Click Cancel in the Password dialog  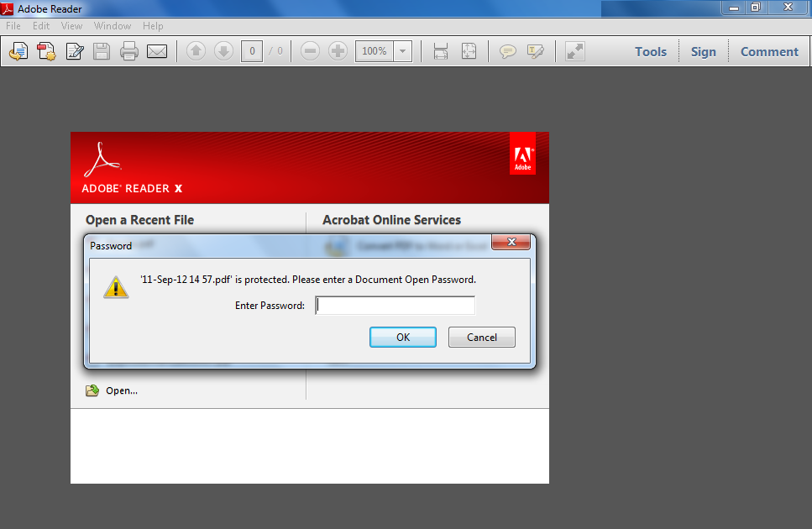pos(482,337)
